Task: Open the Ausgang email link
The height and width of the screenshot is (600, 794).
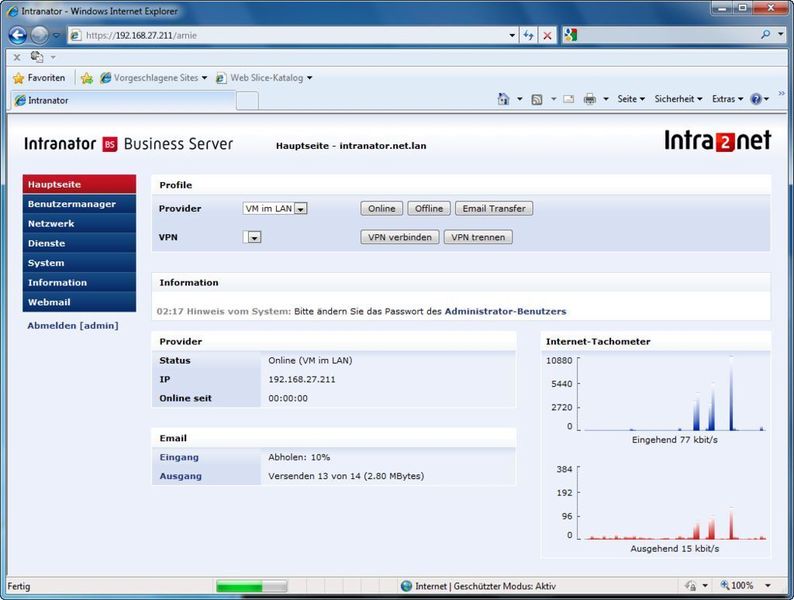Action: point(180,476)
